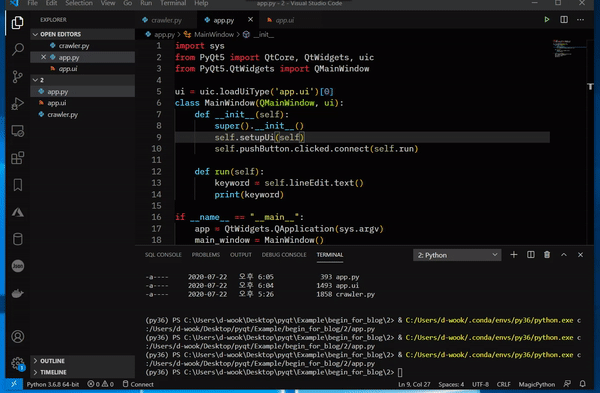Select the Terminal panel tab
This screenshot has width=600, height=393.
(x=329, y=255)
